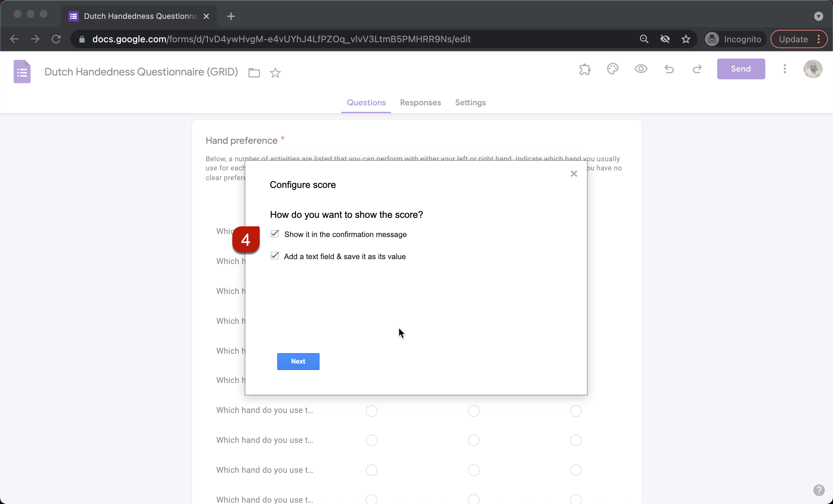Open the theme color palette
Viewport: 833px width, 504px height.
(613, 69)
